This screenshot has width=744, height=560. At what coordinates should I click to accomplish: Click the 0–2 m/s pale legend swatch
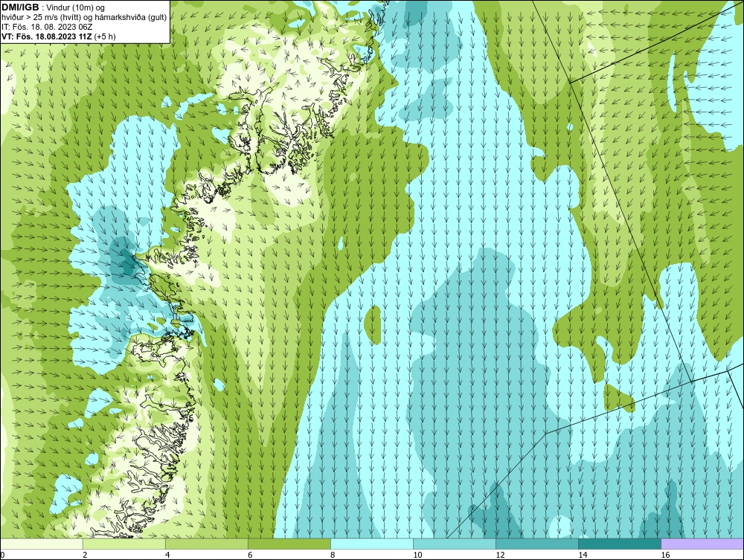click(42, 544)
